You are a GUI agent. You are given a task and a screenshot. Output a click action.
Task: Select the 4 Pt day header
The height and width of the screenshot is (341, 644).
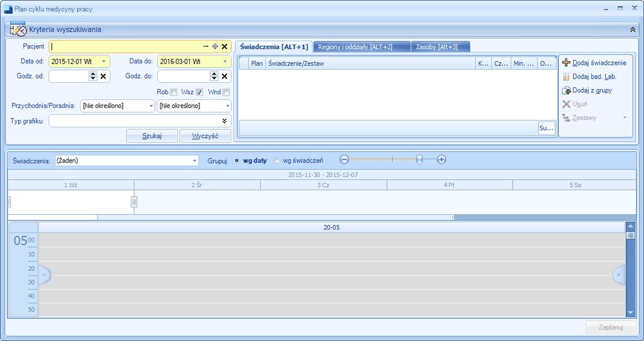pyautogui.click(x=449, y=185)
